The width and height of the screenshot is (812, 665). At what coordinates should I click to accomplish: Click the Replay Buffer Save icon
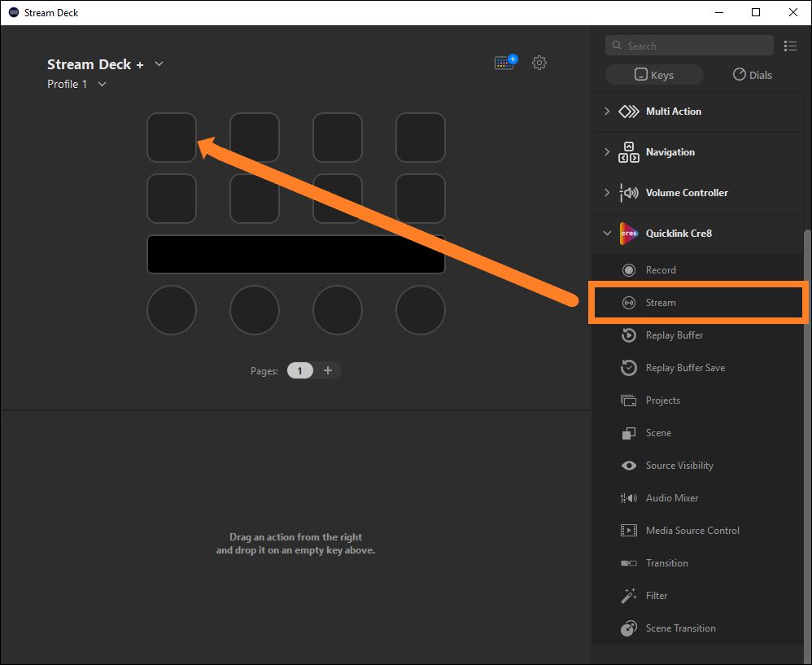pos(629,368)
